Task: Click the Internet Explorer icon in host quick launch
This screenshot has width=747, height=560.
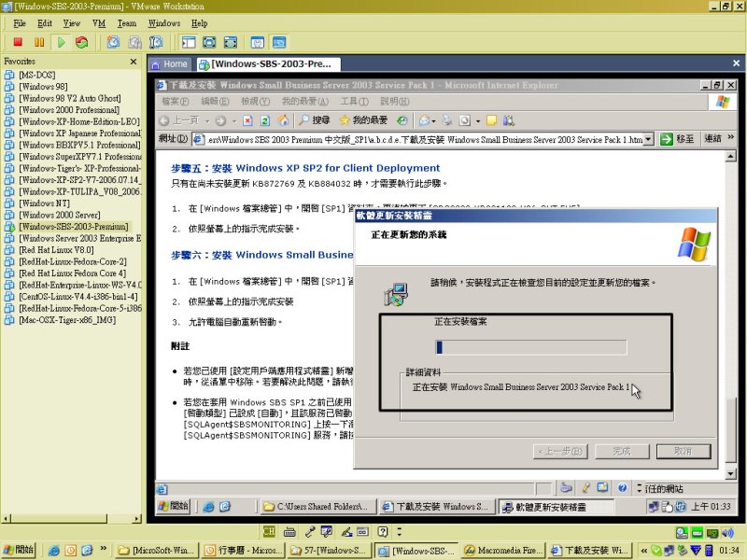Action: [54, 551]
